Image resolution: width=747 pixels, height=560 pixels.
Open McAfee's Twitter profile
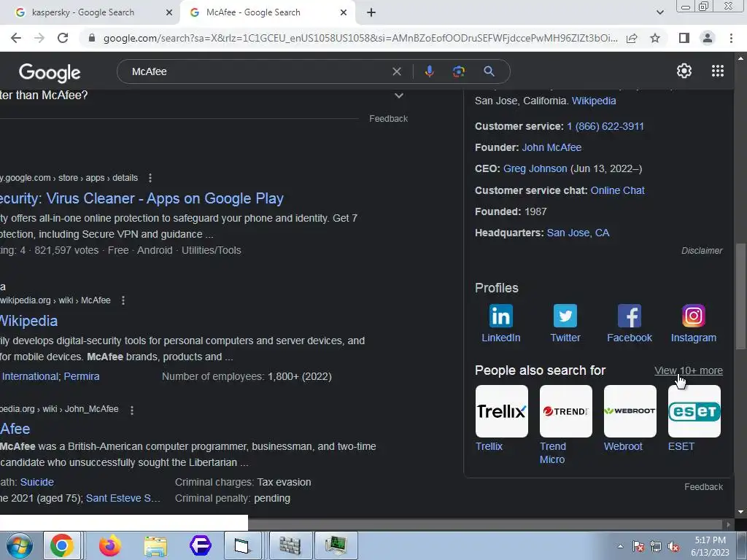(x=565, y=324)
